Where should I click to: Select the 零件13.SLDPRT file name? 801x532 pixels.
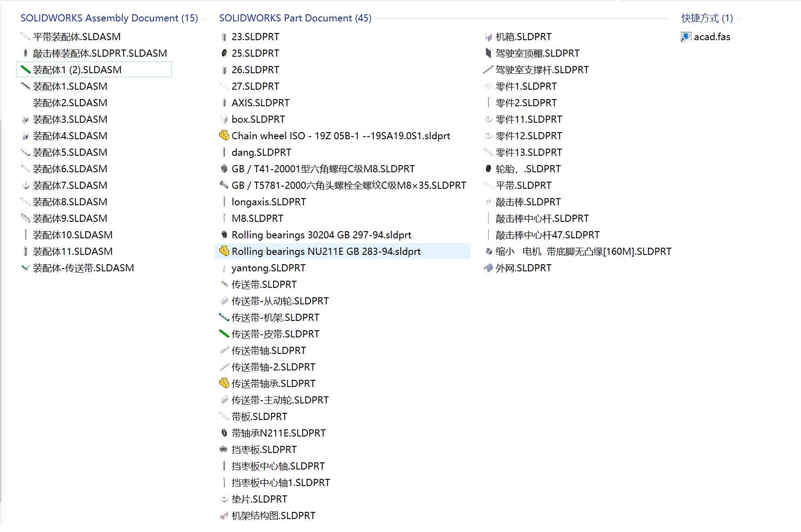pos(529,152)
